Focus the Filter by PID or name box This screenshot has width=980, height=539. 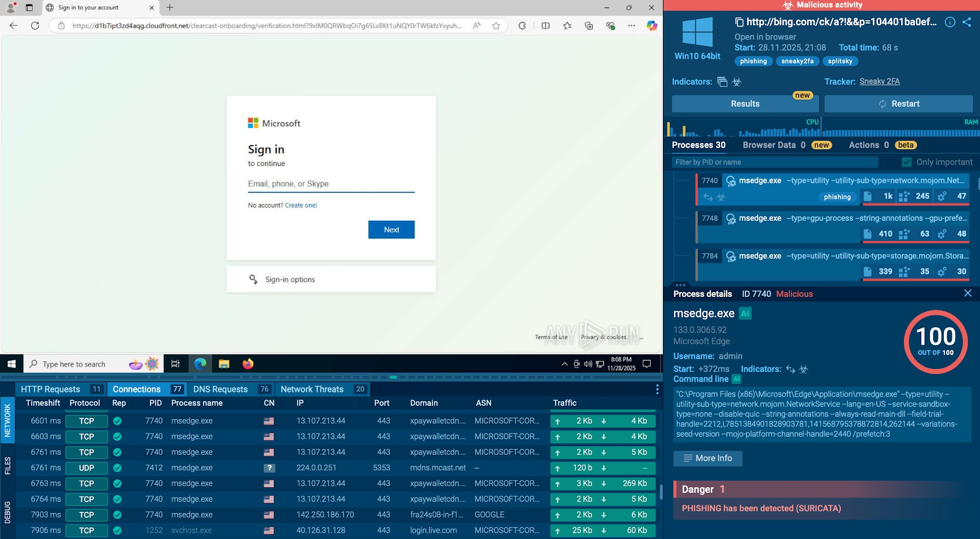(775, 163)
